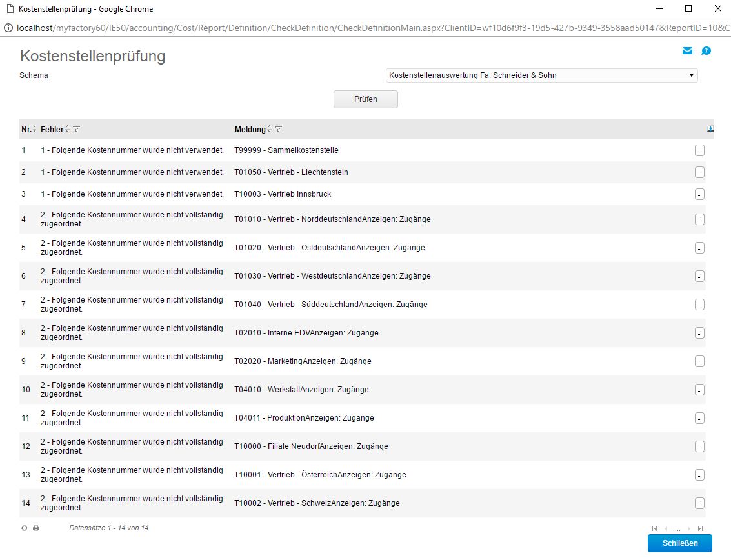Open details button for T04010 Werkstatt row
731x560 pixels.
coord(699,390)
